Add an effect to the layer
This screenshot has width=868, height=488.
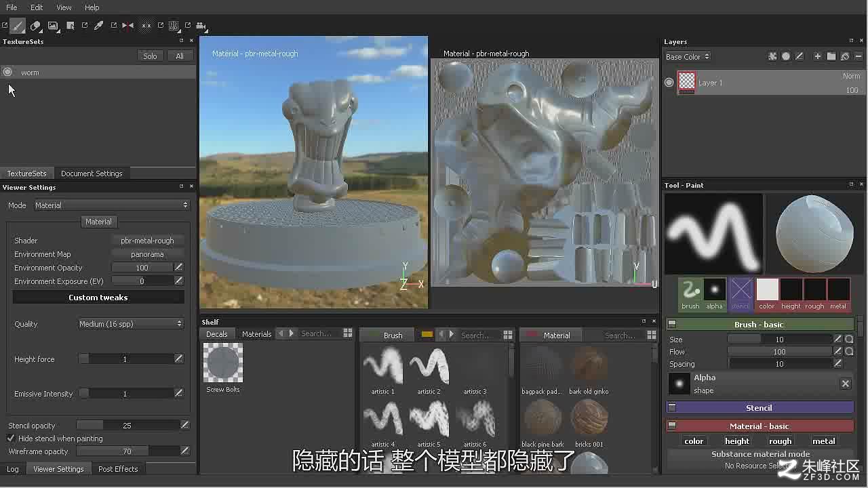pos(772,56)
